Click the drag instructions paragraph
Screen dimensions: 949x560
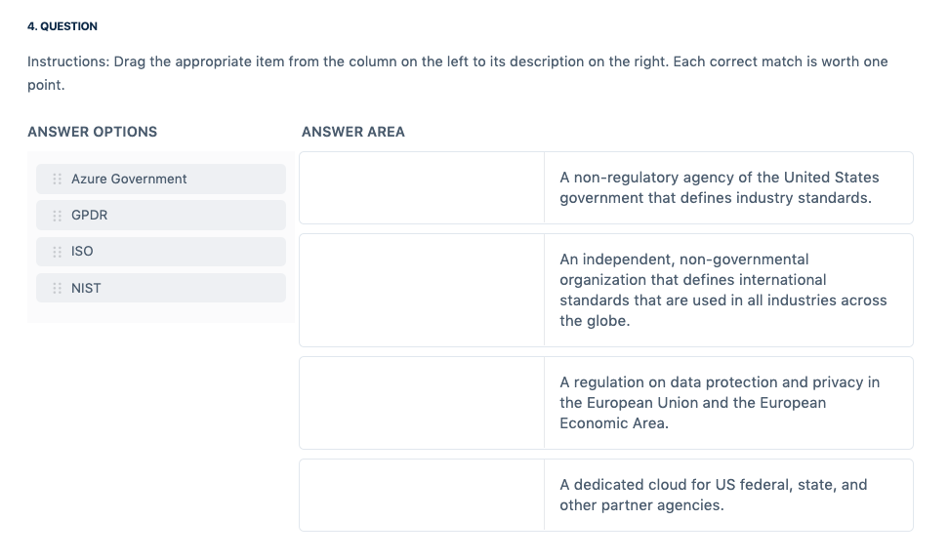pos(457,73)
